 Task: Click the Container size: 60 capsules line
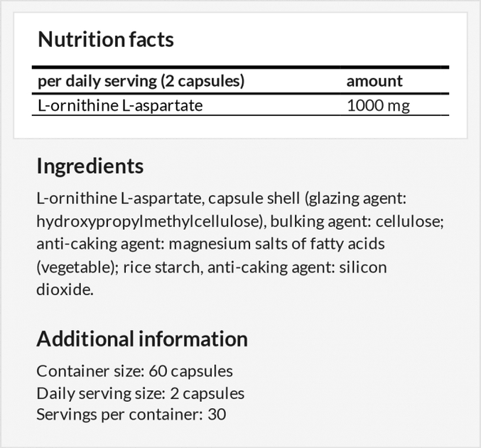[134, 371]
